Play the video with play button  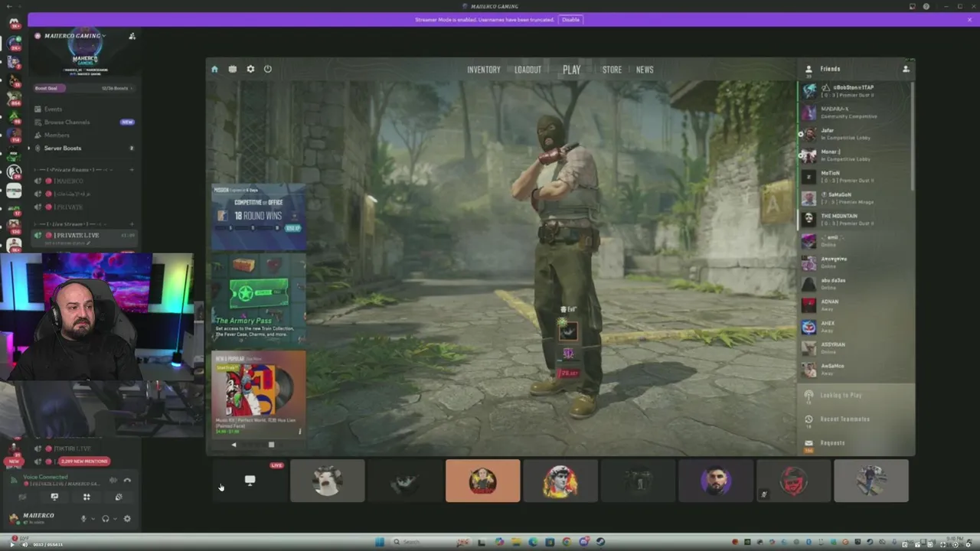[x=14, y=544]
